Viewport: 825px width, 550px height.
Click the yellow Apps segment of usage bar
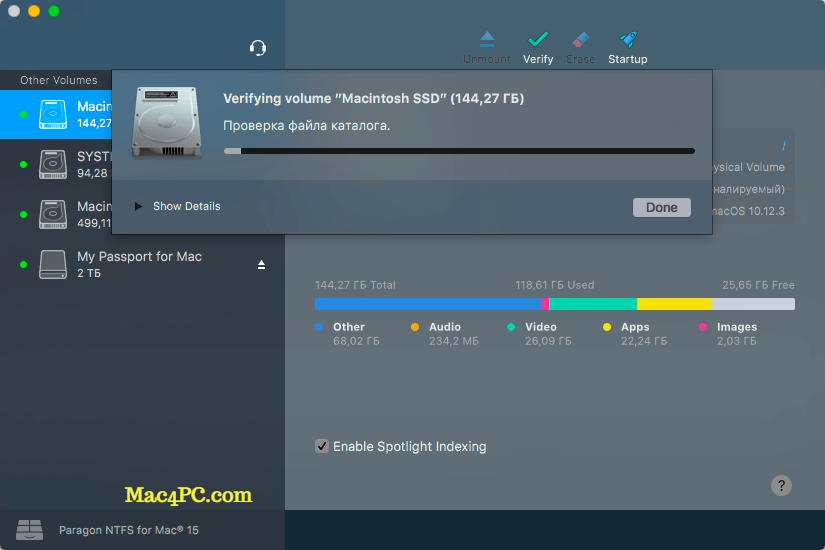(673, 304)
